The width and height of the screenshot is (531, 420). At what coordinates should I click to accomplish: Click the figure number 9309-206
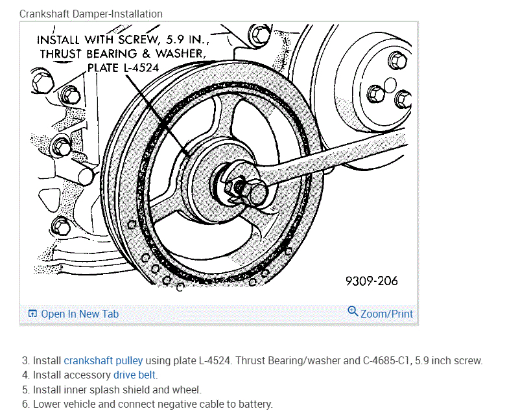(x=372, y=281)
